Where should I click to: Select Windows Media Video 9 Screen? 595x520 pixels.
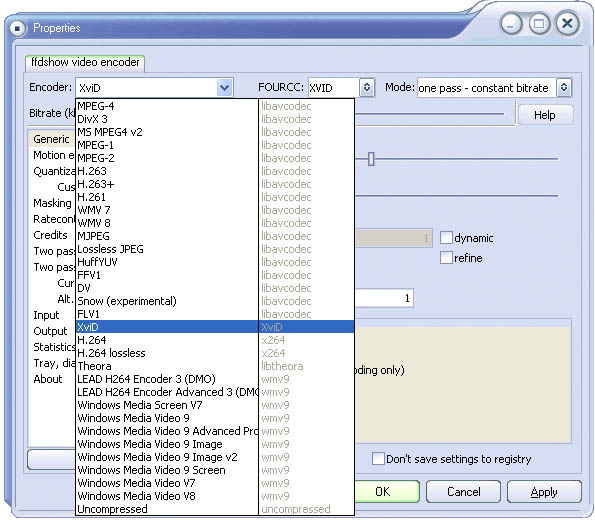215,470
